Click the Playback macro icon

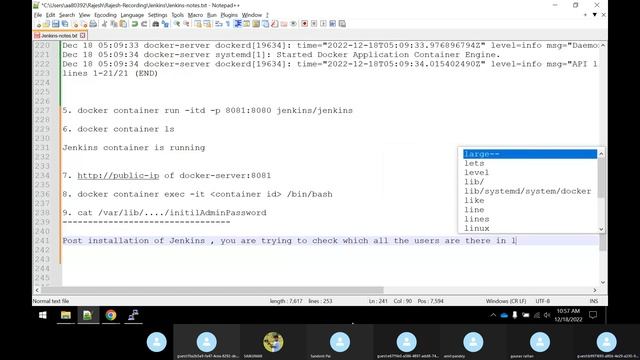point(323,24)
